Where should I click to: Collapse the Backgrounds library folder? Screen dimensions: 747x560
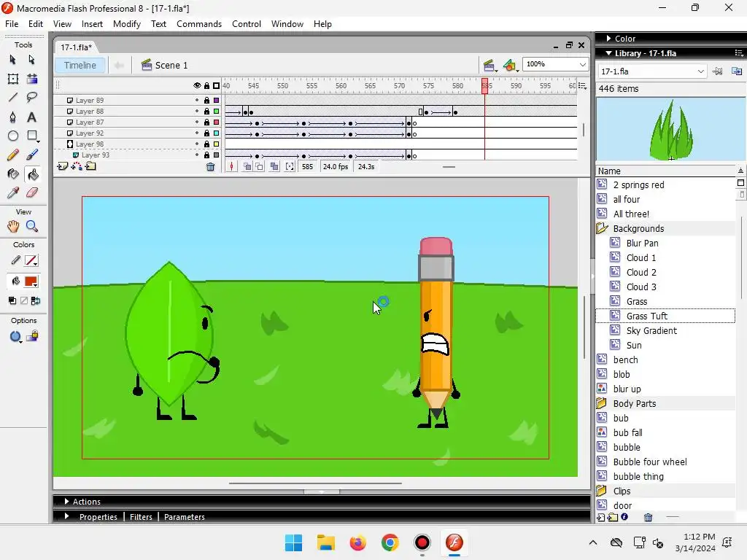click(602, 228)
